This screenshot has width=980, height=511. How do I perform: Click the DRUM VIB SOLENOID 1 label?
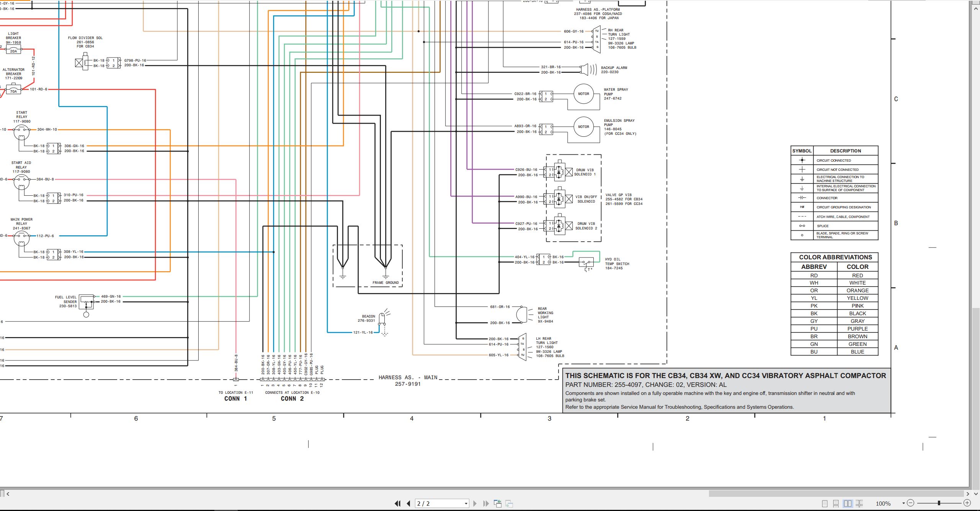pos(585,172)
